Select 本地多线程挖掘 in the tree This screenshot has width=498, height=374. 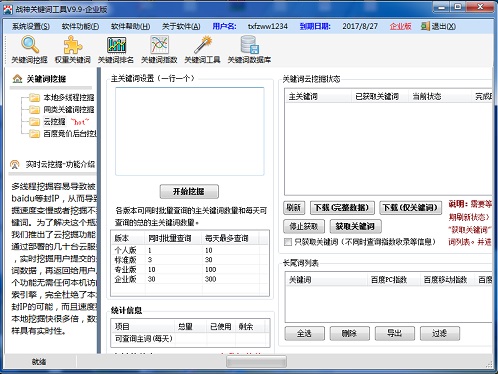pos(69,98)
